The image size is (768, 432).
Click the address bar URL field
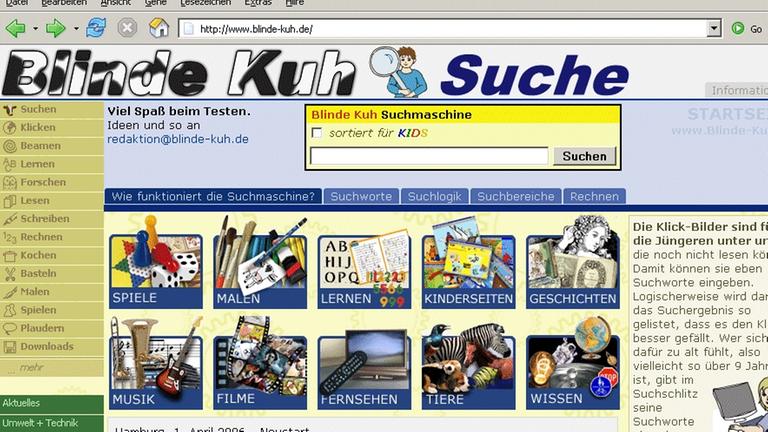[x=443, y=29]
